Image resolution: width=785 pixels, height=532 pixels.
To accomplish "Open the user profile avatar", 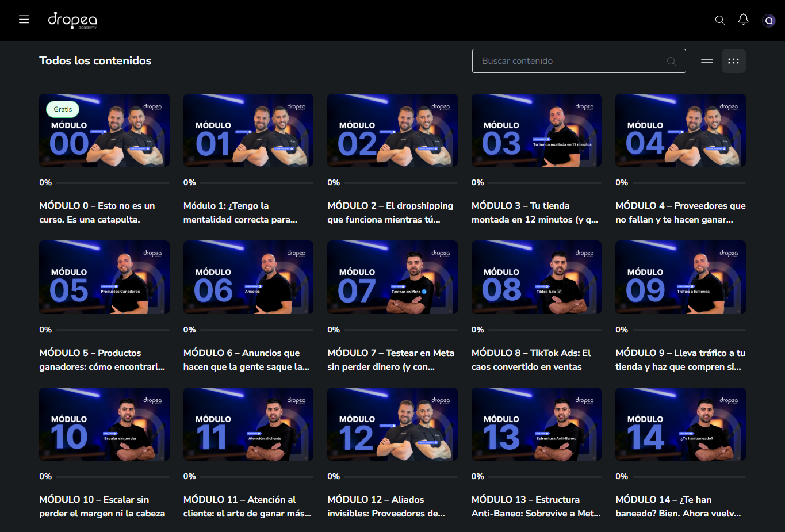I will pyautogui.click(x=768, y=21).
